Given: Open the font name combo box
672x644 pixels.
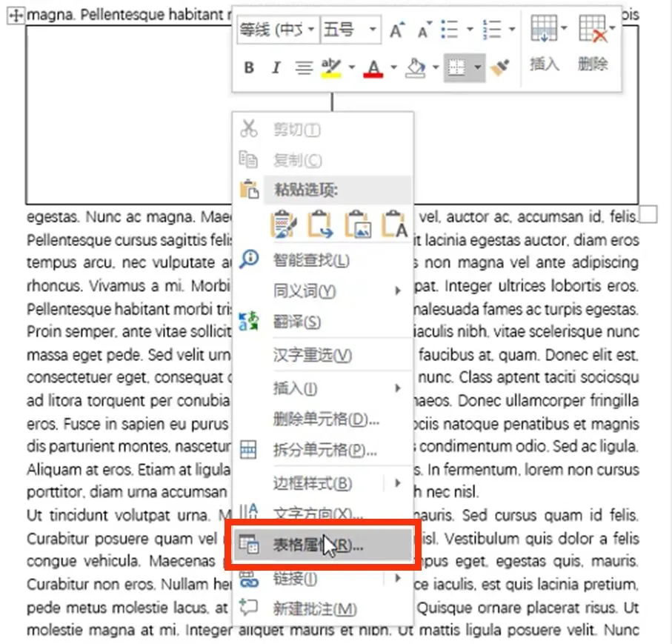Looking at the screenshot, I should [x=278, y=30].
